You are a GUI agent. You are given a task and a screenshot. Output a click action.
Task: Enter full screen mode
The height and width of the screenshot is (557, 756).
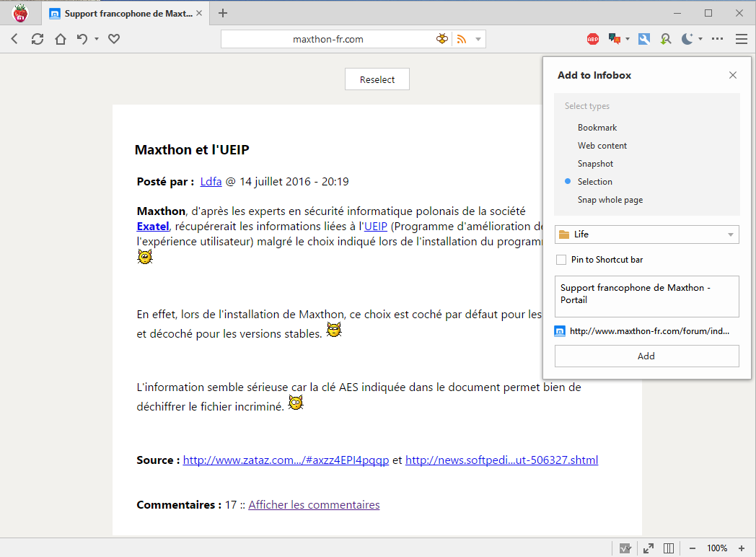pyautogui.click(x=649, y=548)
